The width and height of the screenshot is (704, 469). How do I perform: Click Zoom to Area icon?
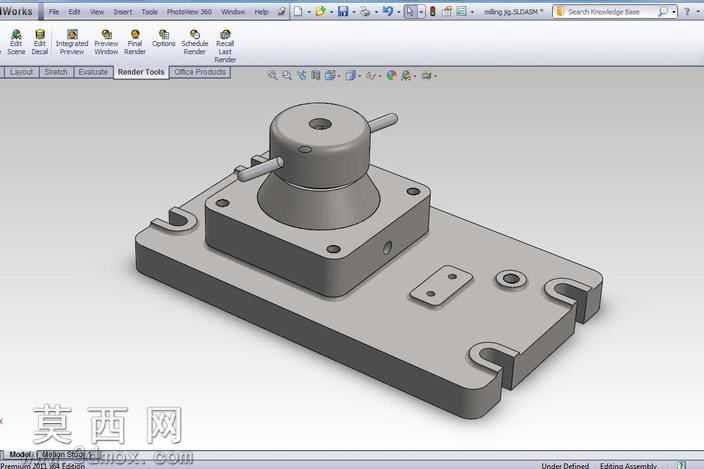[x=286, y=75]
